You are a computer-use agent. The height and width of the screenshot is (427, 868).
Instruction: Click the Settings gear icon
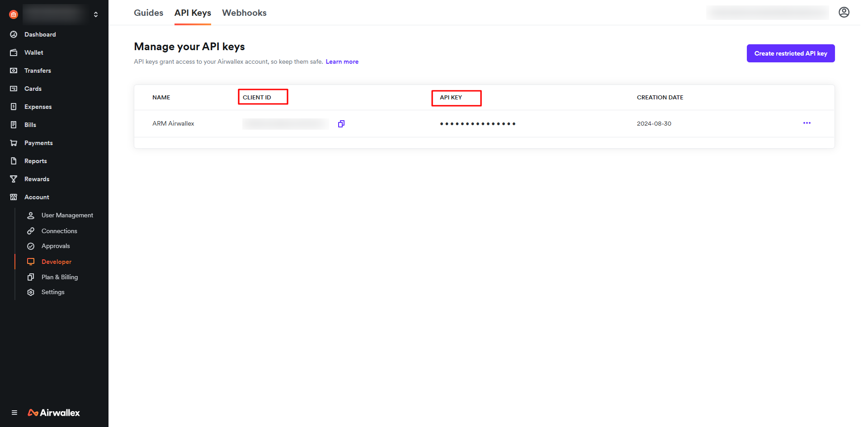coord(31,292)
